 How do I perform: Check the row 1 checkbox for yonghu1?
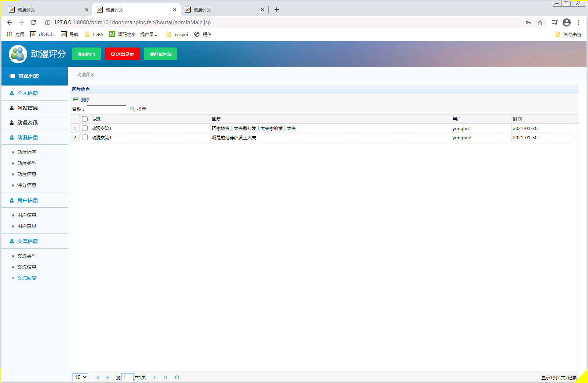pos(85,128)
